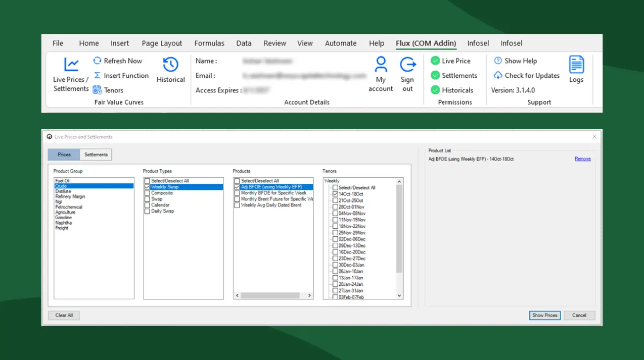Click the Remove link in Product List

pyautogui.click(x=582, y=159)
